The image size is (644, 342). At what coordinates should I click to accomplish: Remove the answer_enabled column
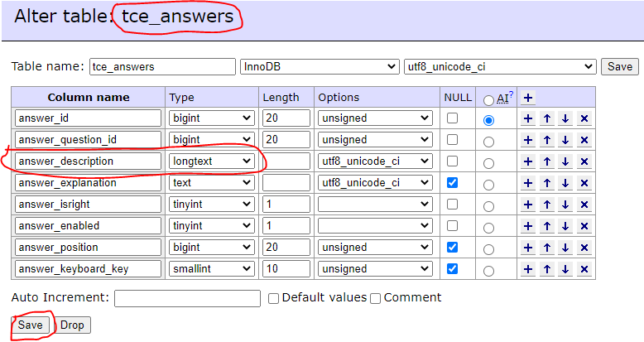[584, 226]
